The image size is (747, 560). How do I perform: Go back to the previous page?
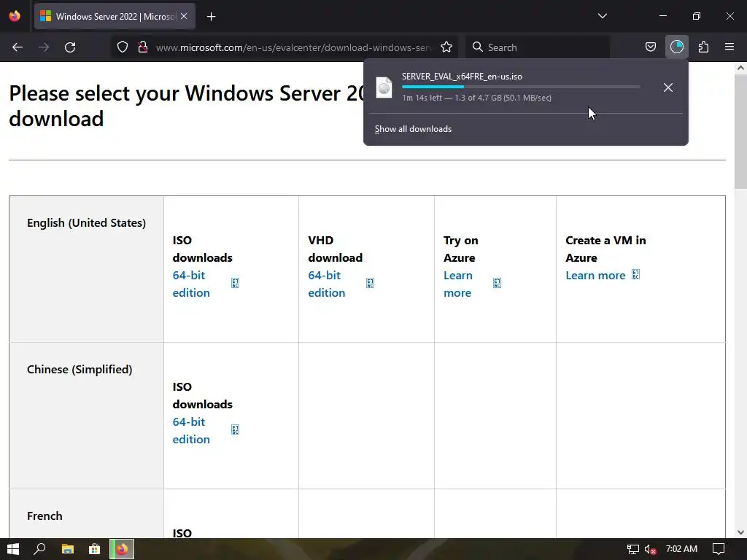[18, 47]
